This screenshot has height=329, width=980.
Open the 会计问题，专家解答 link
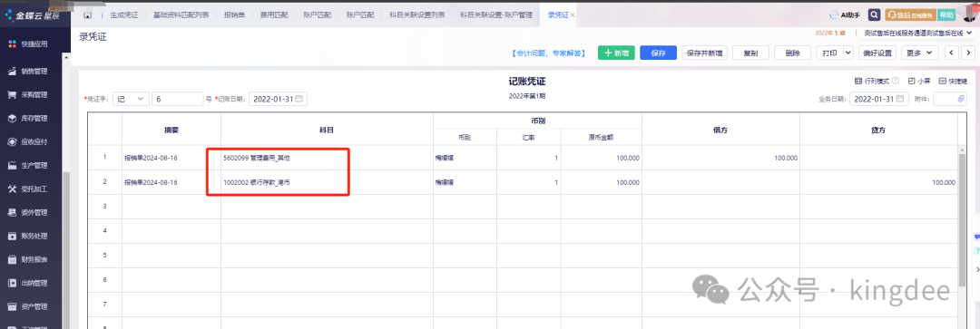[x=548, y=53]
